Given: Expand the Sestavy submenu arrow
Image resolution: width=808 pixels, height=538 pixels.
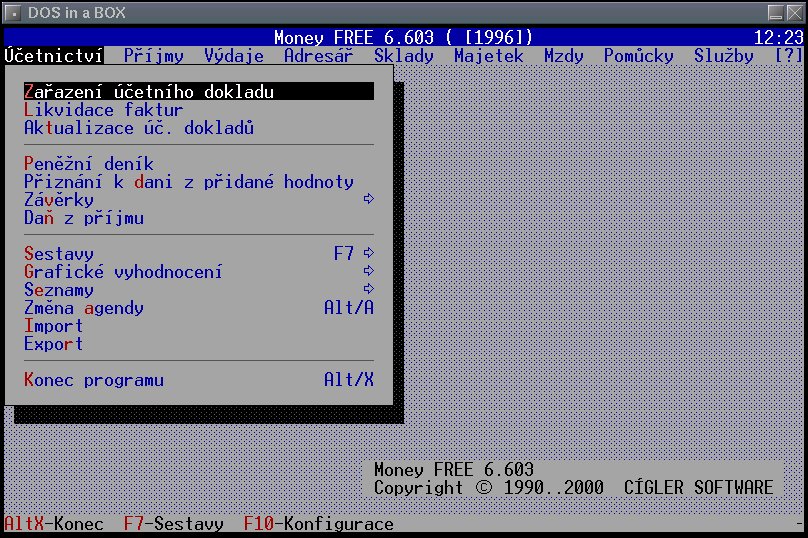Looking at the screenshot, I should point(368,253).
